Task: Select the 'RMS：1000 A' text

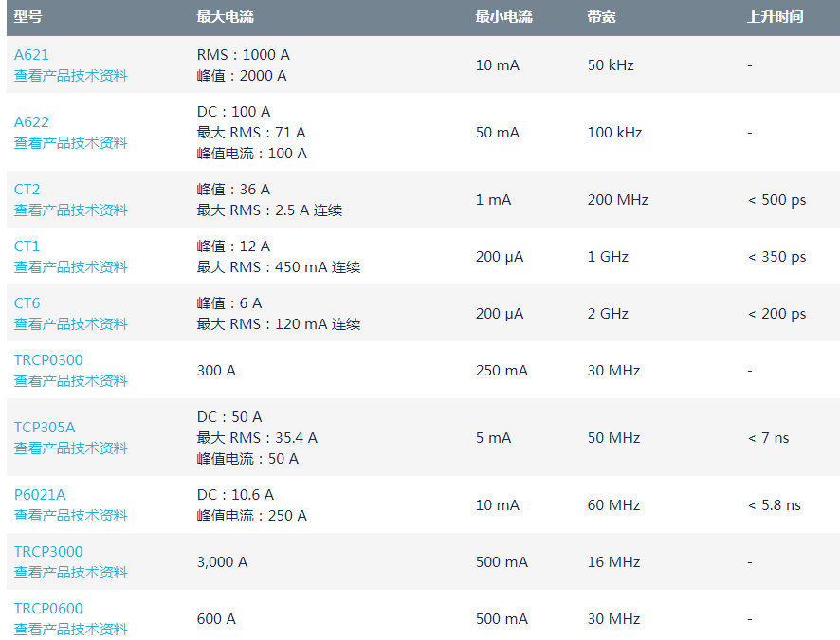Action: [x=244, y=55]
